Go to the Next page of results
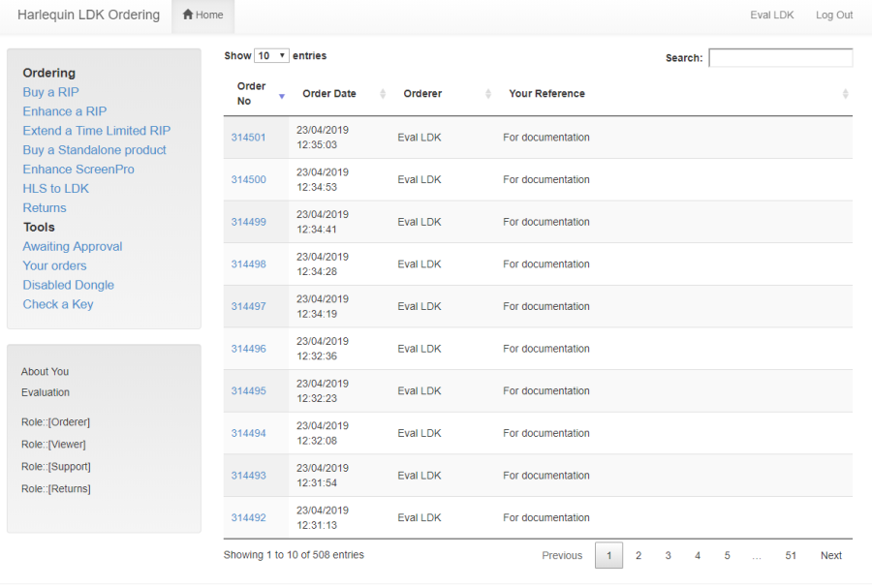This screenshot has width=872, height=588. 830,556
